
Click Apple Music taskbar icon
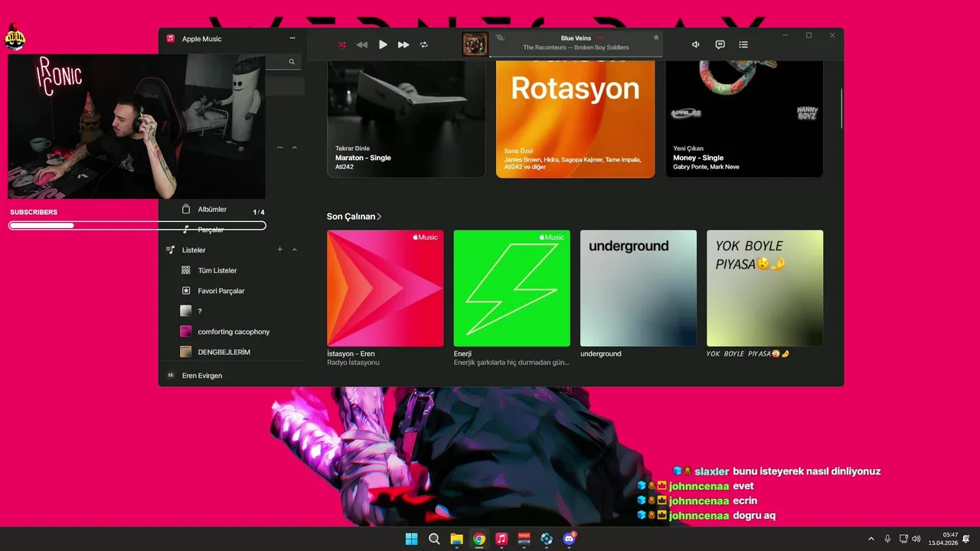click(x=501, y=539)
